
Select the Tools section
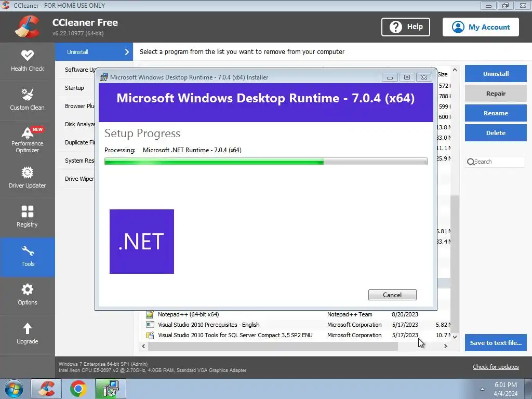click(28, 257)
